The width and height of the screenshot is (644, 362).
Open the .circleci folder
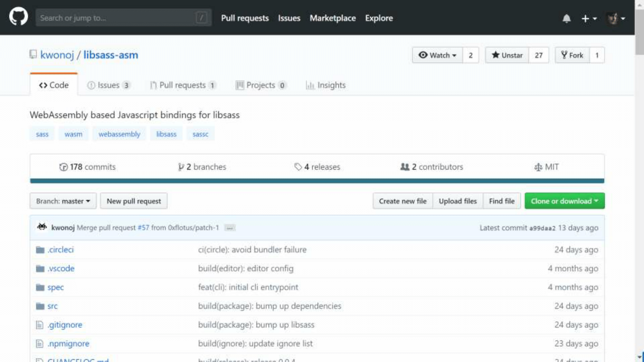tap(61, 249)
